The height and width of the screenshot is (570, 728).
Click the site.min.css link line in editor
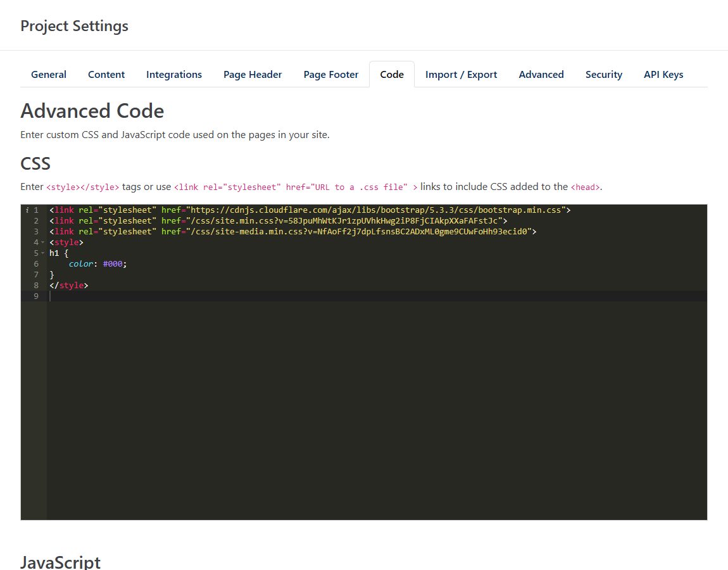(279, 220)
